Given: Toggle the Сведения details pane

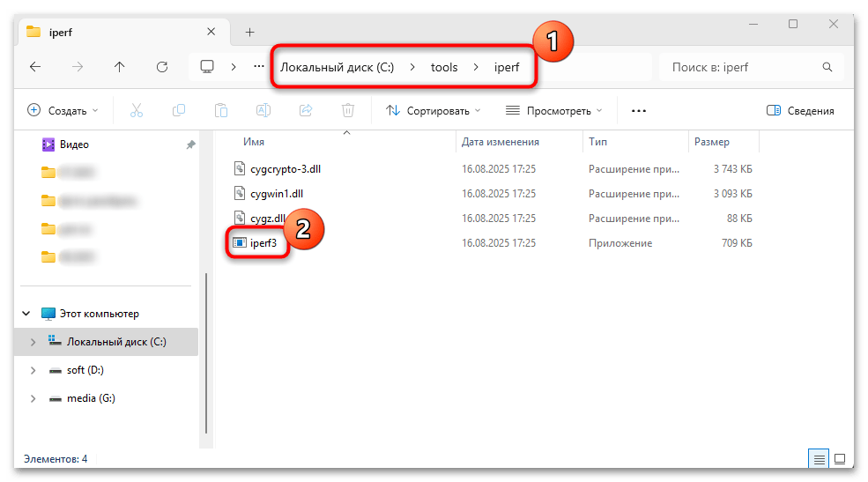Looking at the screenshot, I should tap(800, 111).
